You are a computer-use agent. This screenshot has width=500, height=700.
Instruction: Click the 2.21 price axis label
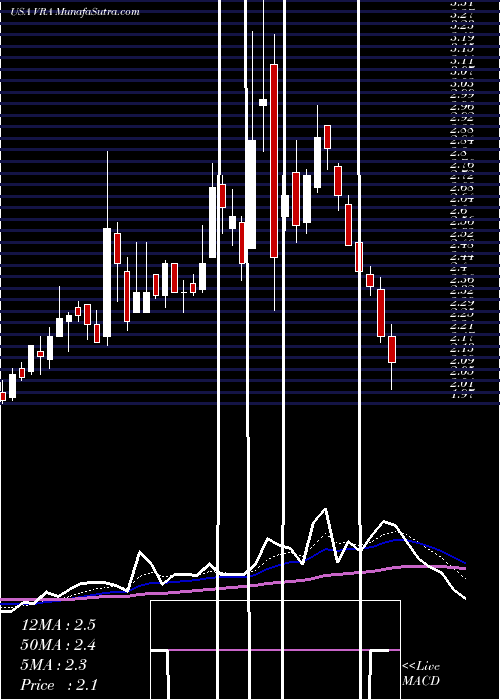tap(462, 326)
